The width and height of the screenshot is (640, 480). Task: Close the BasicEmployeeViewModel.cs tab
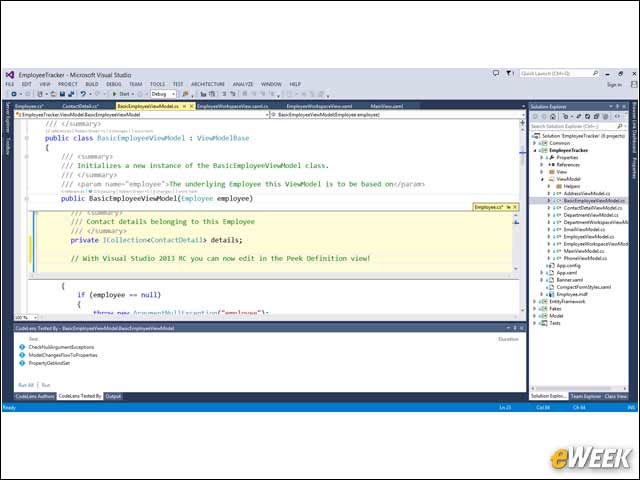point(191,106)
